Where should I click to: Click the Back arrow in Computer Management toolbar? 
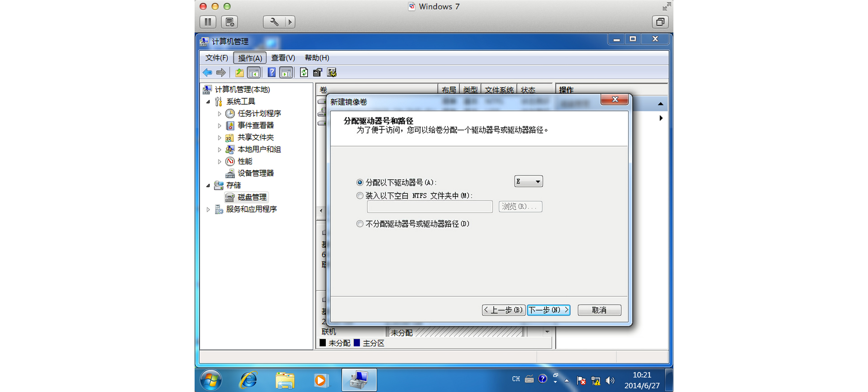pos(207,72)
